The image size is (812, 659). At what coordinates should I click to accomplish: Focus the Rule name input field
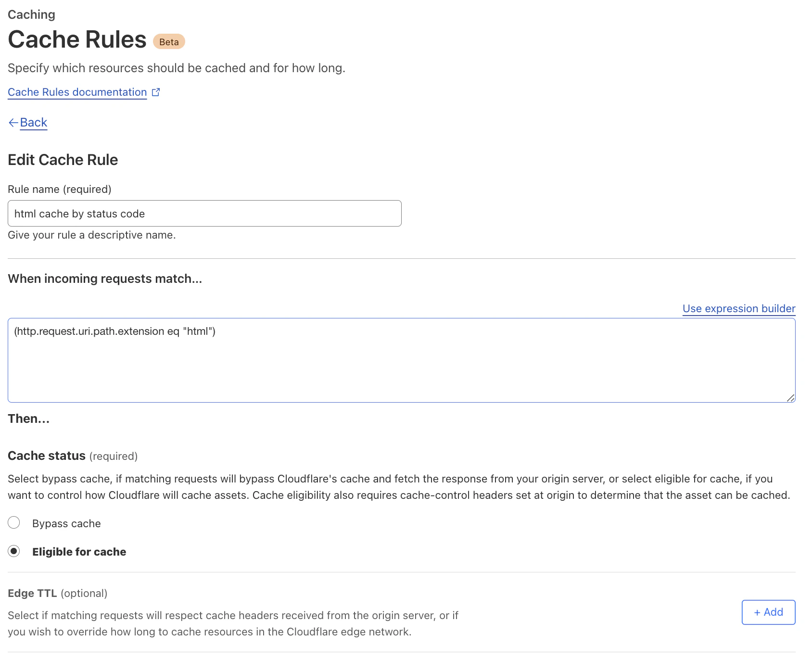coord(204,214)
